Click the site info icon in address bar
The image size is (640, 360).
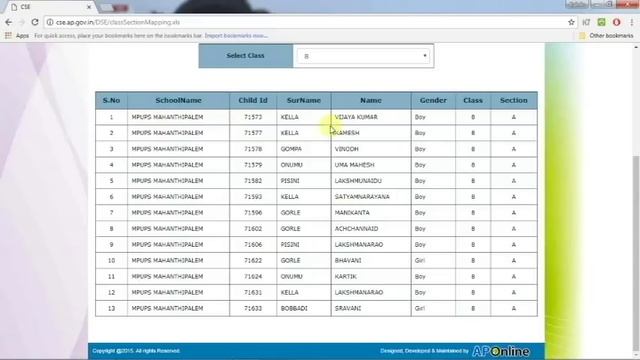tap(50, 22)
